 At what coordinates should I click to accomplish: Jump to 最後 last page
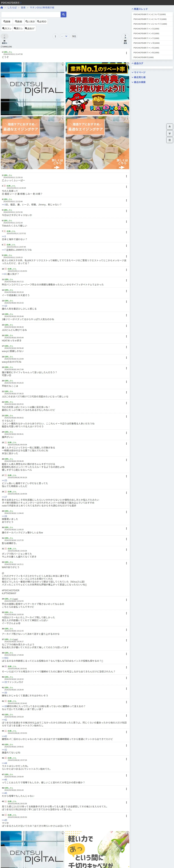(125, 42)
